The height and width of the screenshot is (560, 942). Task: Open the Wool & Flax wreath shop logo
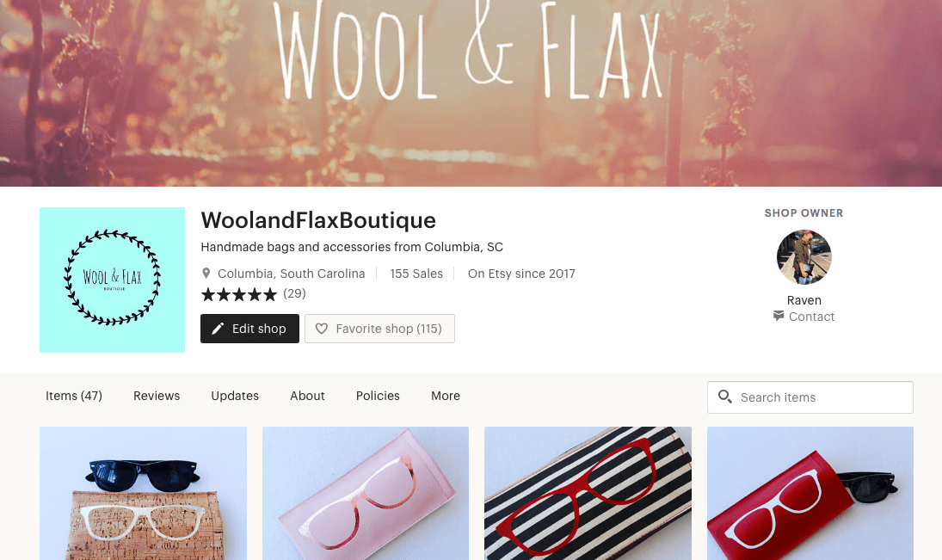(x=113, y=280)
